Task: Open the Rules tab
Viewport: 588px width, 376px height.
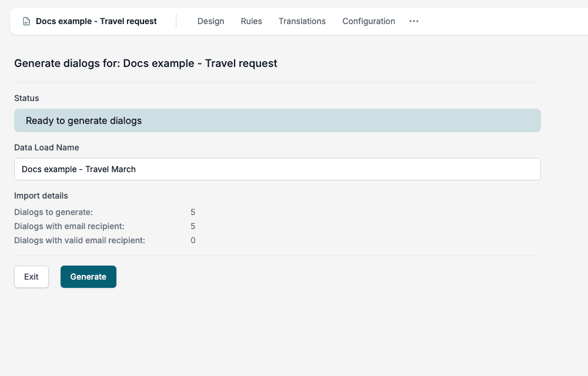Action: coord(251,21)
